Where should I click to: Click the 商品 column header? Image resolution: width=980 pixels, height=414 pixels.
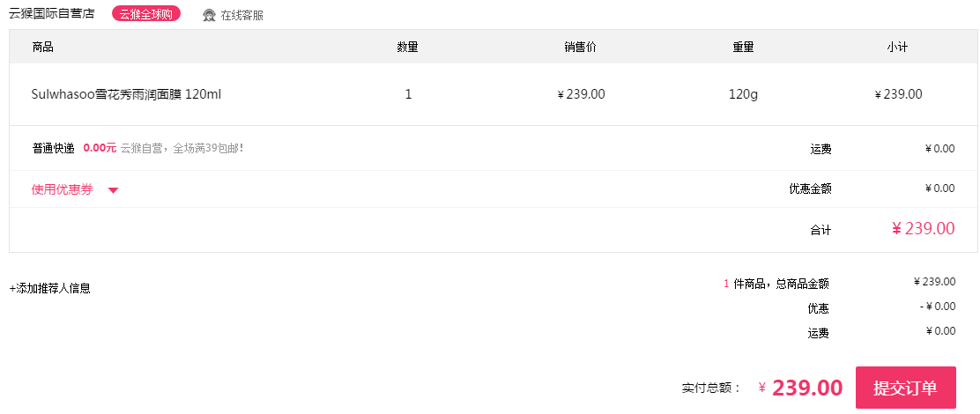[42, 47]
